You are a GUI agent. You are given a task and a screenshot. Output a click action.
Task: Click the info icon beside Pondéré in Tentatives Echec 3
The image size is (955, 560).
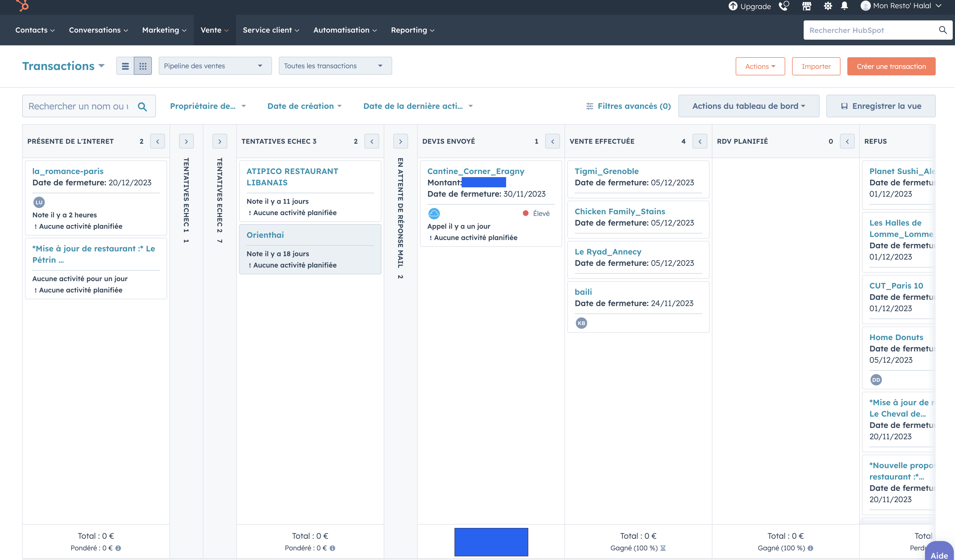[x=332, y=548]
